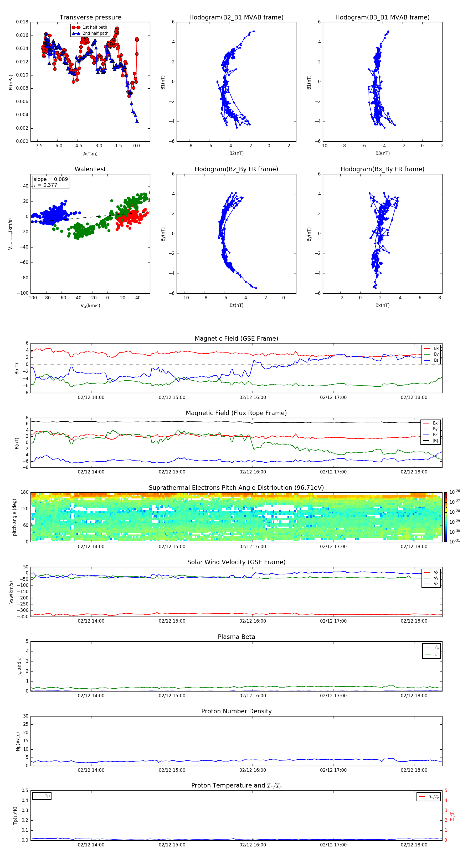Select the "1st half path" legend entry
The height and width of the screenshot is (868, 473).
pos(90,27)
